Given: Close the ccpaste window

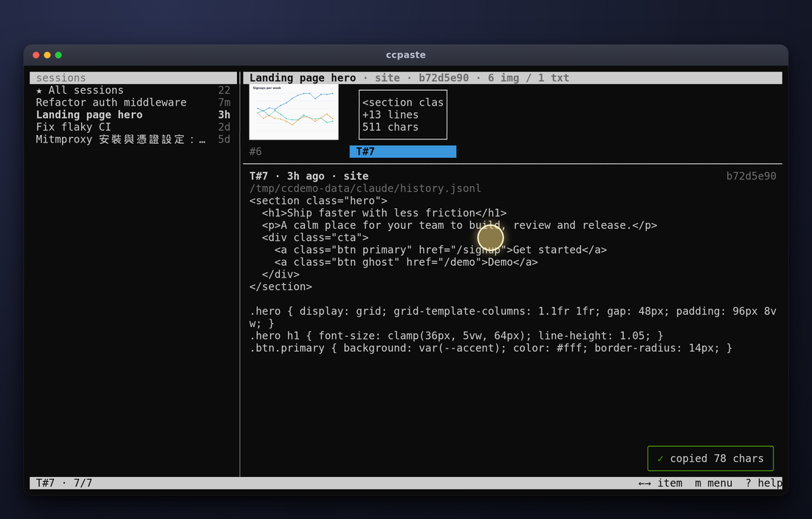Looking at the screenshot, I should (36, 55).
